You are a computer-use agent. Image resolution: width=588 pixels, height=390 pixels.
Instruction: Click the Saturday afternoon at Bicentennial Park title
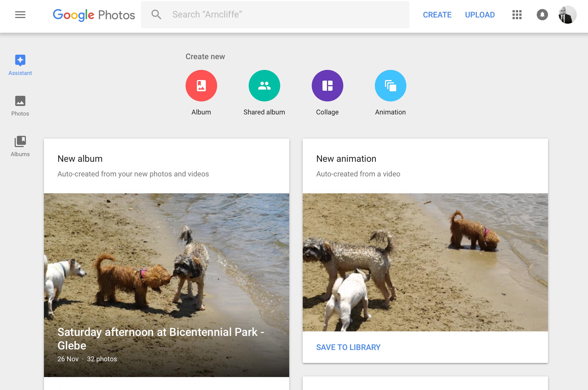pos(161,339)
